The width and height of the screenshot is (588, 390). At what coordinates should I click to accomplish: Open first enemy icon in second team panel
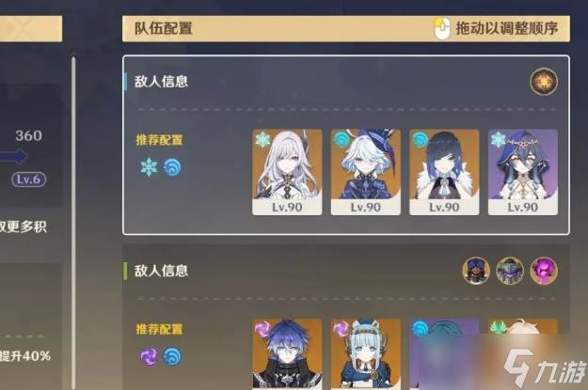click(x=476, y=271)
